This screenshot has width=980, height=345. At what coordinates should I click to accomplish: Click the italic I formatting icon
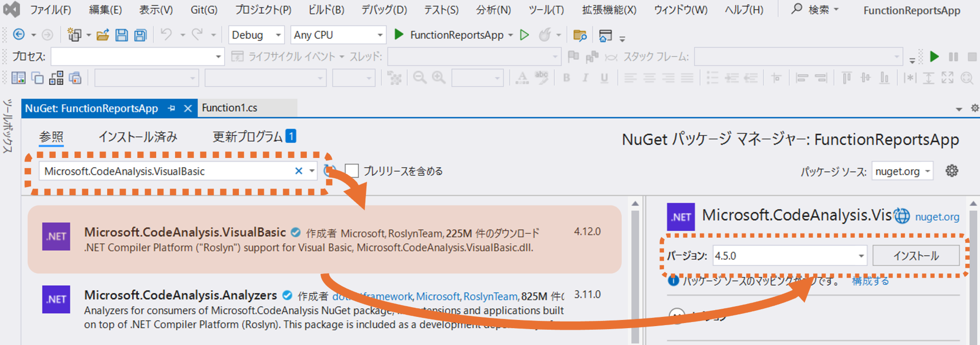point(585,78)
